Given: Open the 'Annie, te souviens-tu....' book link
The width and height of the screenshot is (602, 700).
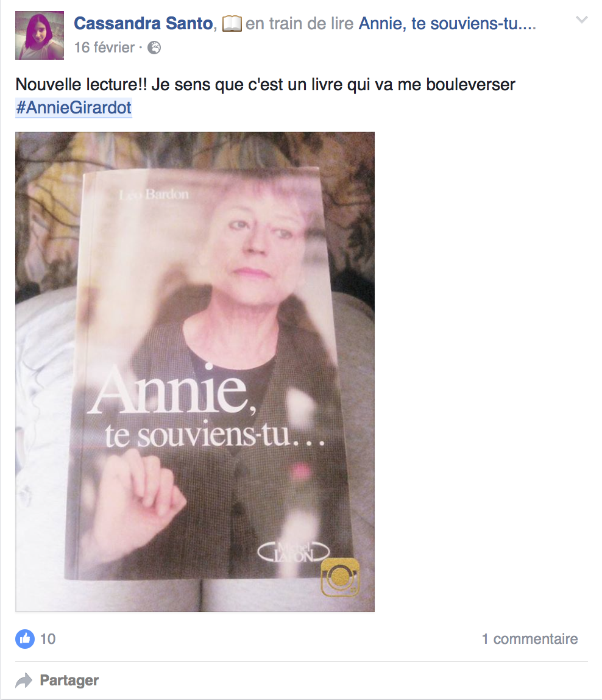Looking at the screenshot, I should coord(447,23).
